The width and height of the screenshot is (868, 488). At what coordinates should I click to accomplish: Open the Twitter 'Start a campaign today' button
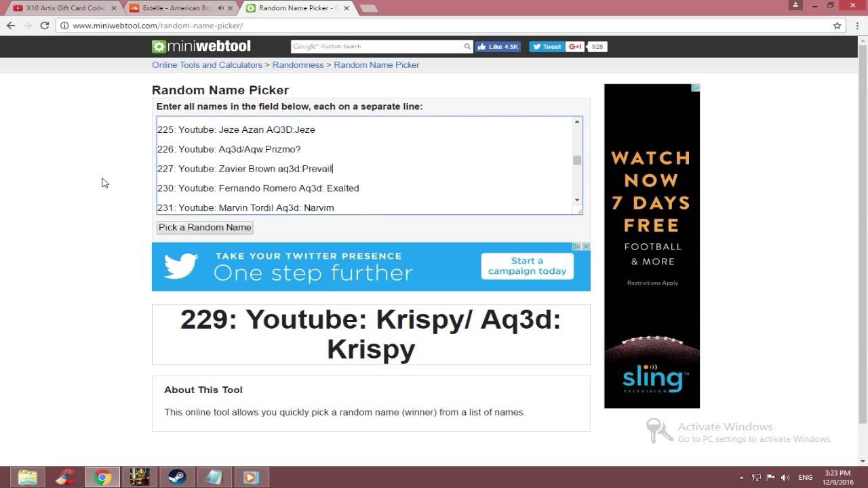[x=528, y=266]
